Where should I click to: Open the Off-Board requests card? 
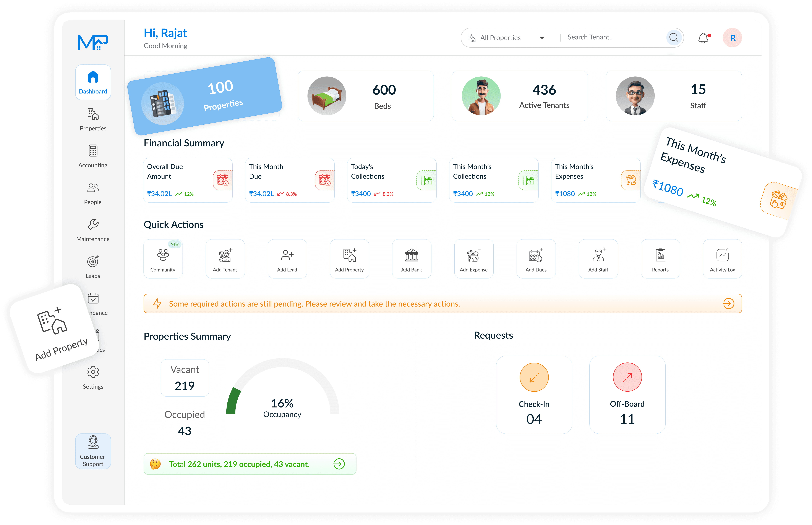627,395
